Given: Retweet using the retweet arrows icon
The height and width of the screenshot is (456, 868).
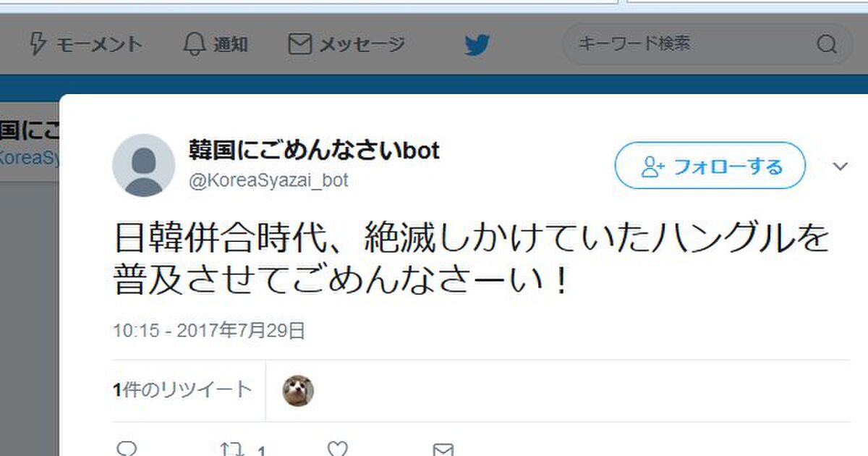Looking at the screenshot, I should pyautogui.click(x=231, y=450).
